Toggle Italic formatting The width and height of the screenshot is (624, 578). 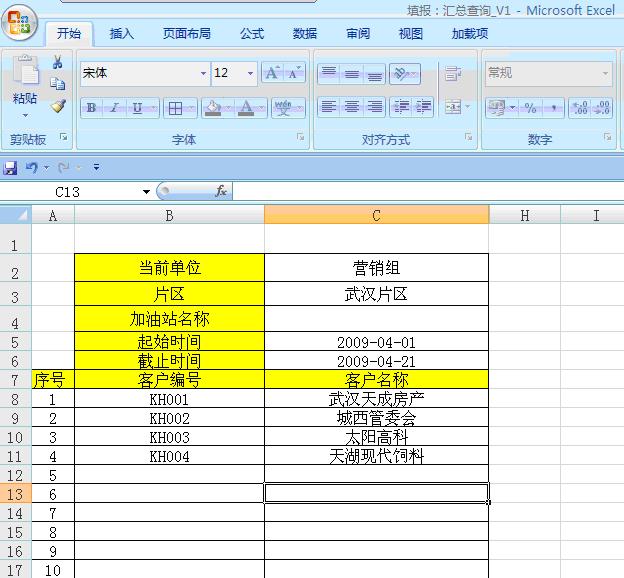click(x=114, y=108)
